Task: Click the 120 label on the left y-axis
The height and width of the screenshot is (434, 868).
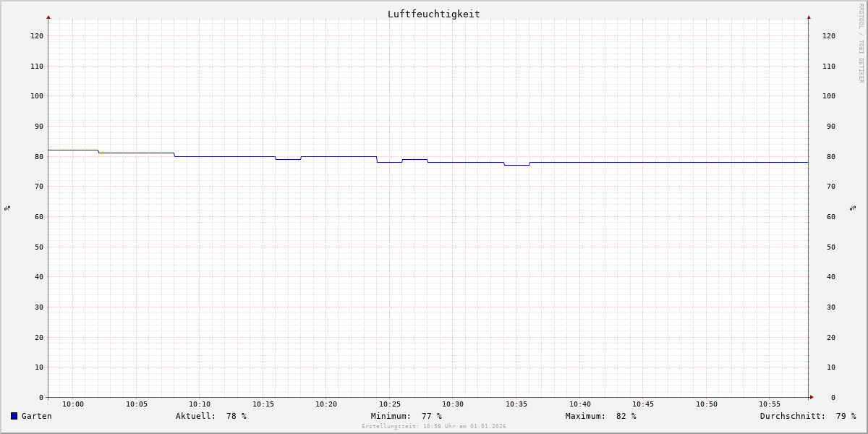Action: click(x=37, y=35)
